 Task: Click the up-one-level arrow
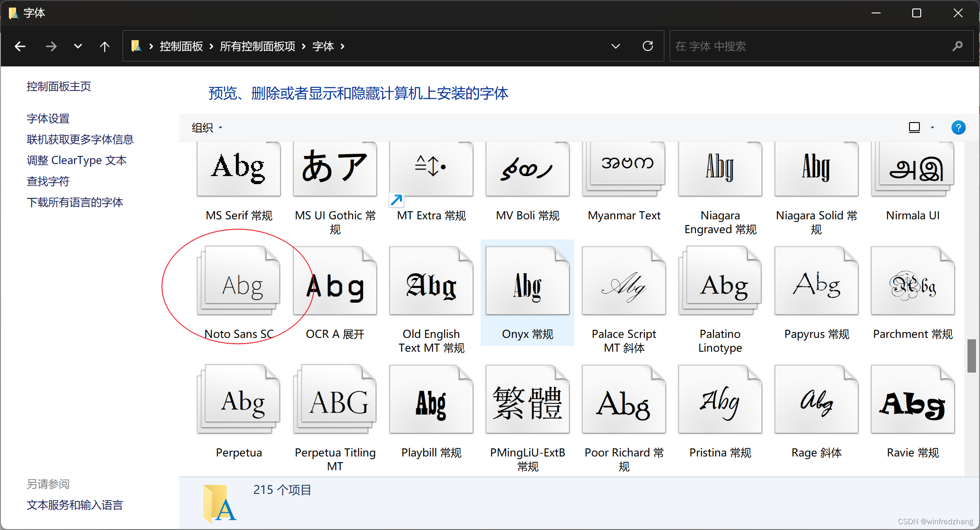click(x=105, y=46)
